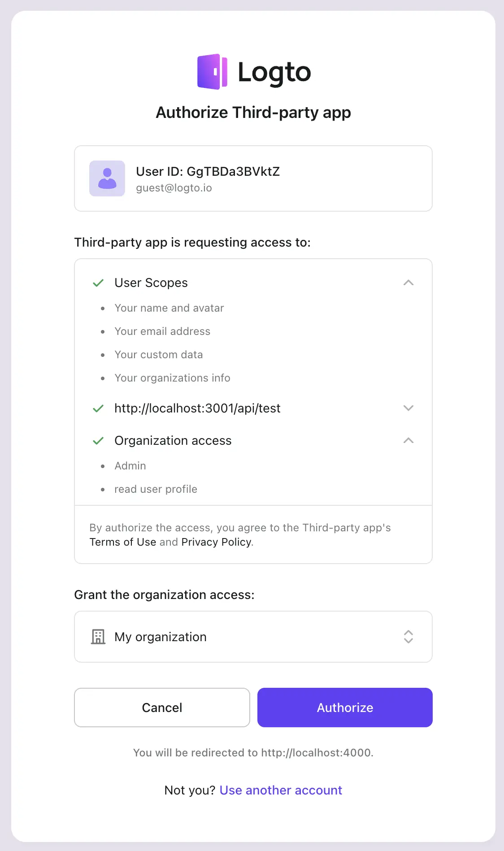Expand the http://localhost:3001/api/test scope list
504x851 pixels.
click(408, 408)
